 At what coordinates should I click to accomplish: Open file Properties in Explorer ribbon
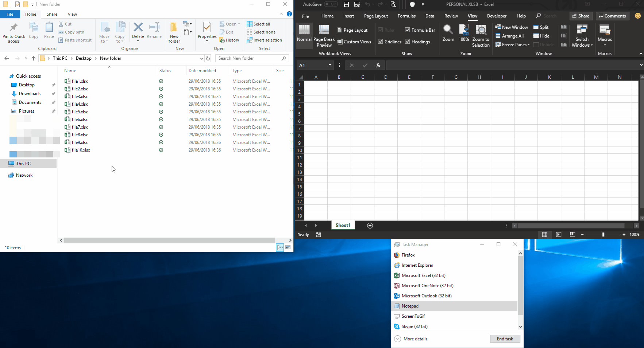click(x=207, y=28)
